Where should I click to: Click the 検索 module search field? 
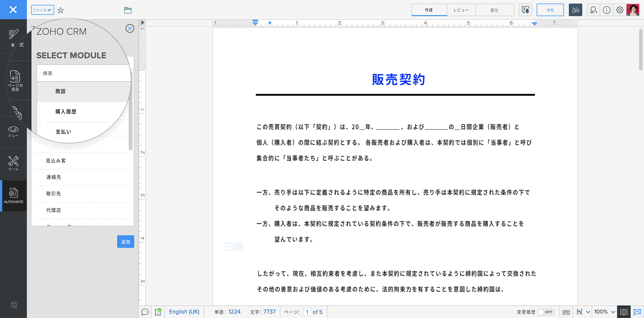click(x=84, y=73)
